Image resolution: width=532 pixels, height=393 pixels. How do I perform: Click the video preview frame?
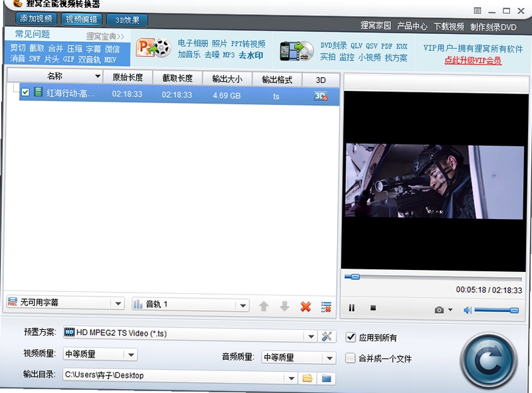[x=434, y=182]
